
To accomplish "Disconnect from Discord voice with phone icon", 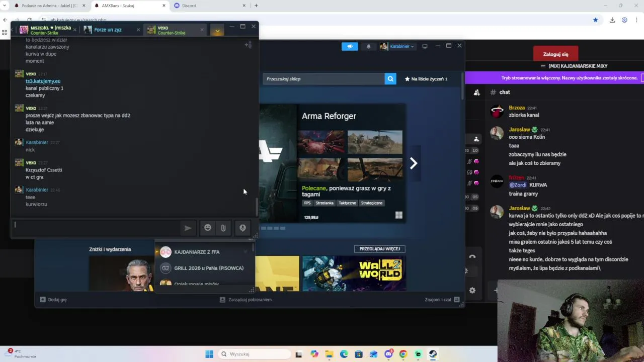I will pyautogui.click(x=472, y=256).
